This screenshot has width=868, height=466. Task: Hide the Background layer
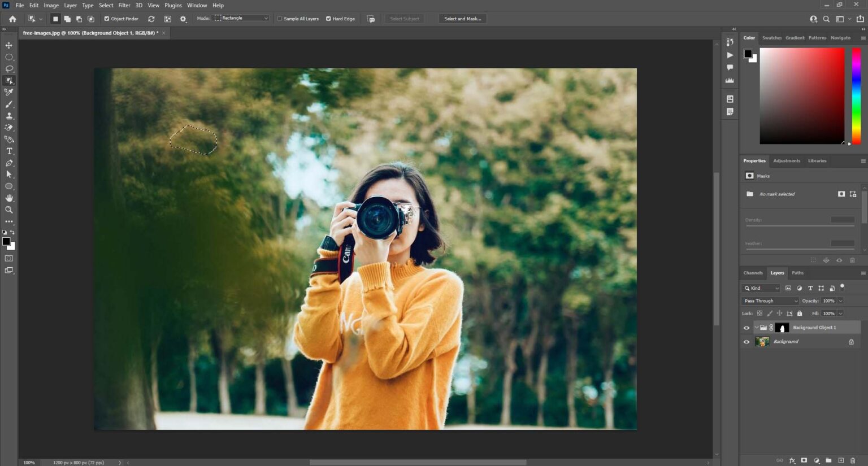747,341
